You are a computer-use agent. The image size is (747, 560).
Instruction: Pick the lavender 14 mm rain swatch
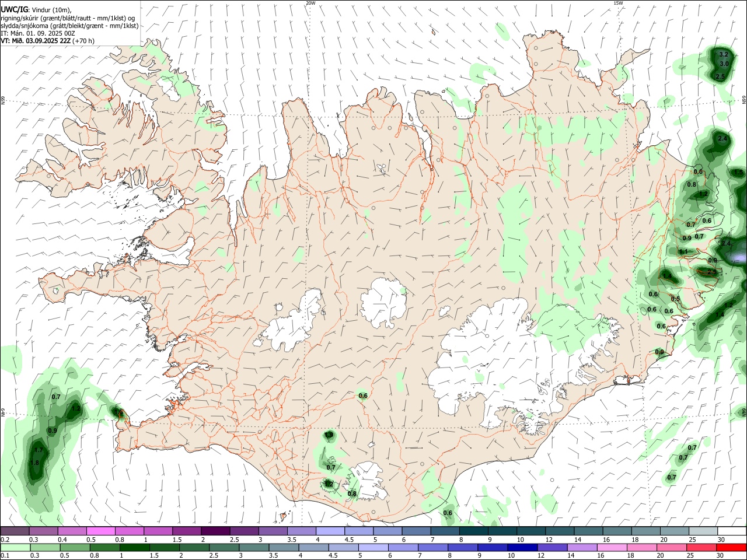(x=581, y=547)
